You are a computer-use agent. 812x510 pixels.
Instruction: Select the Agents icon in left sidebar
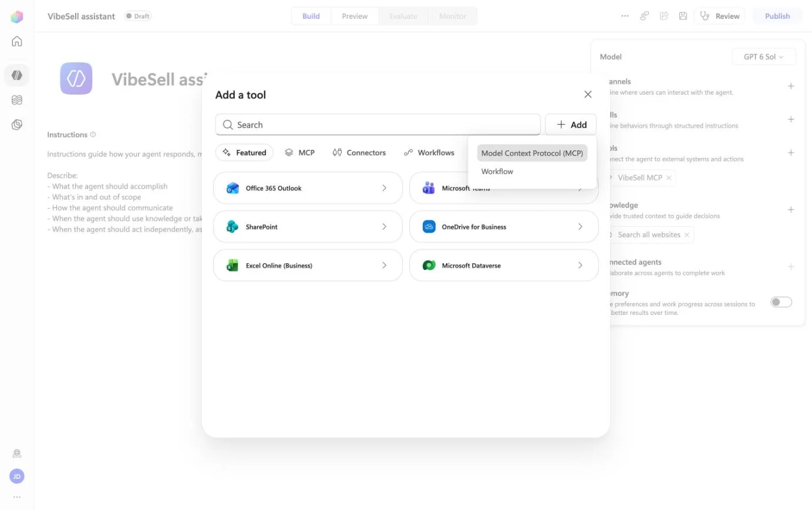point(17,75)
